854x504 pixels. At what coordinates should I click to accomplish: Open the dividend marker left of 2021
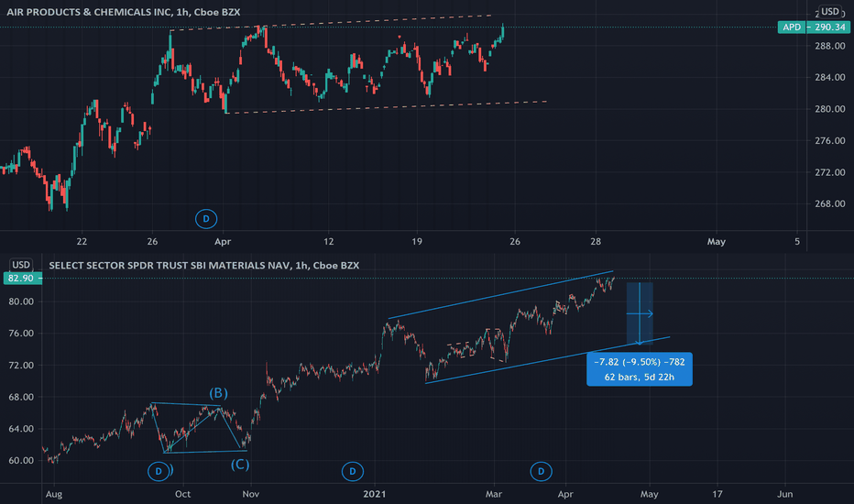[353, 471]
